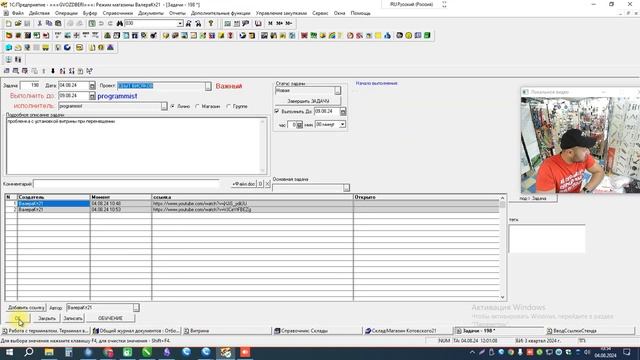Viewport: 640px width, 360px height.
Task: Toggle the Выполнить До checkbox
Action: (x=277, y=111)
